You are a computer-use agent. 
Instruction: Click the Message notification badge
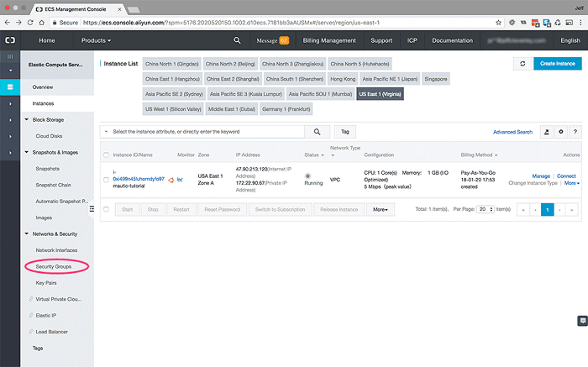pyautogui.click(x=284, y=40)
